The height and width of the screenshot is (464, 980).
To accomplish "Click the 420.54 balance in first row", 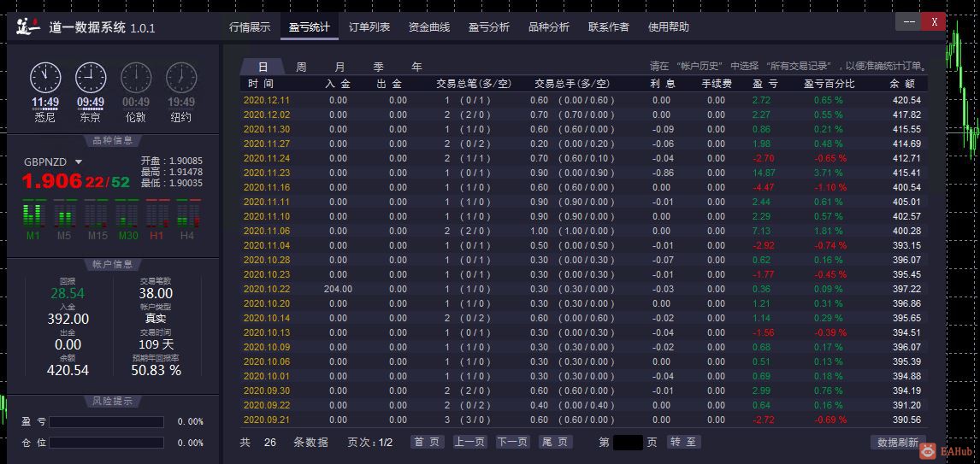I will click(906, 100).
